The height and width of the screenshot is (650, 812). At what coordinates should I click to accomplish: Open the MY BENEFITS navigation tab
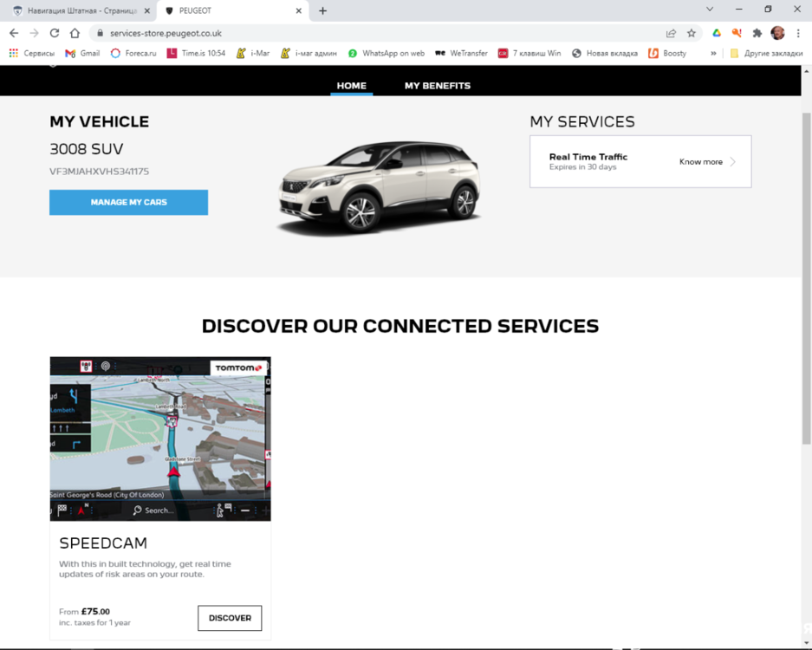[x=438, y=86]
